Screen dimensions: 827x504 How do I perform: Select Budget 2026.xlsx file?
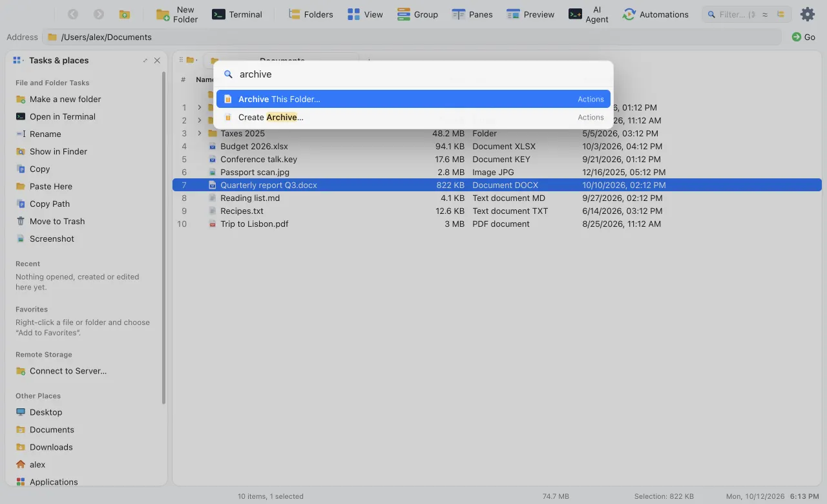tap(497, 146)
